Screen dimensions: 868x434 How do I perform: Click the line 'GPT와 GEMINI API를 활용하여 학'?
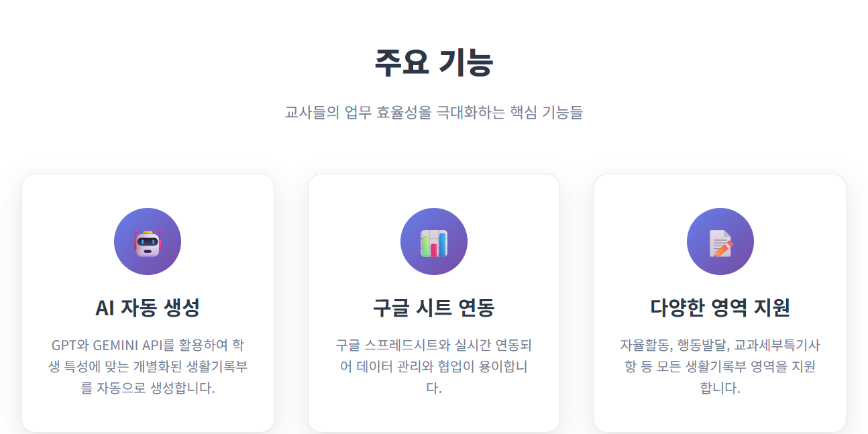[x=148, y=345]
